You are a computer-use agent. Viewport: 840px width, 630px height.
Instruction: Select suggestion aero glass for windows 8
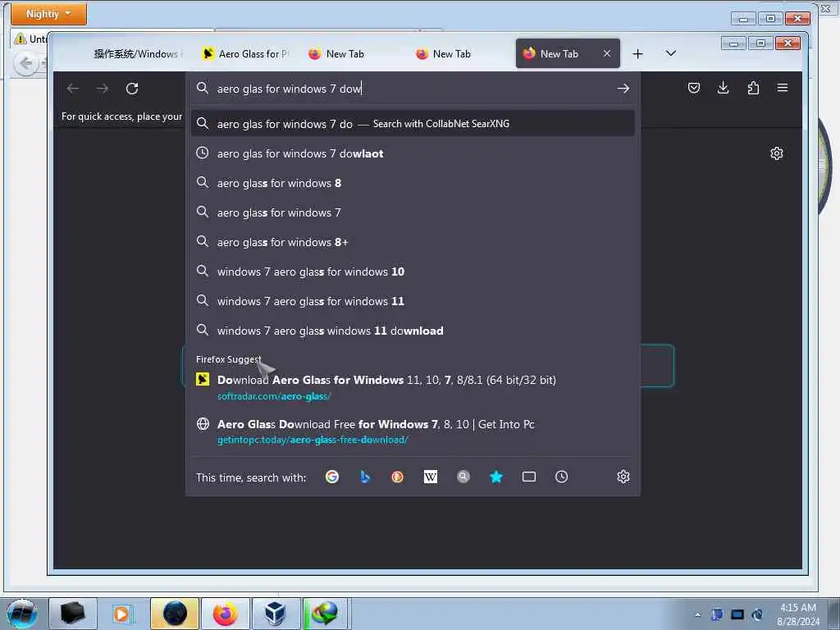coord(413,183)
